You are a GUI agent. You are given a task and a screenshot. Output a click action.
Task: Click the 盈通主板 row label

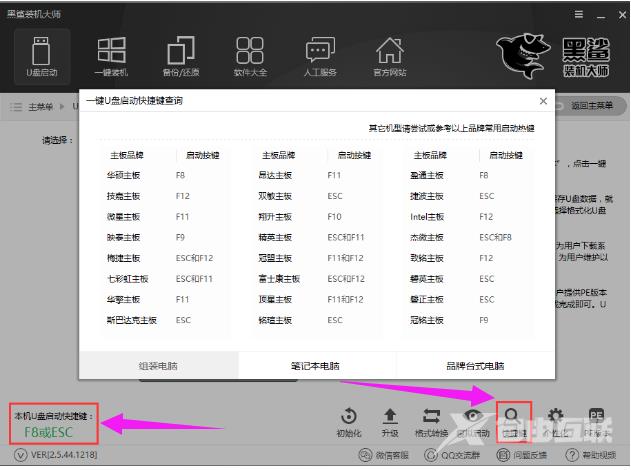427,175
